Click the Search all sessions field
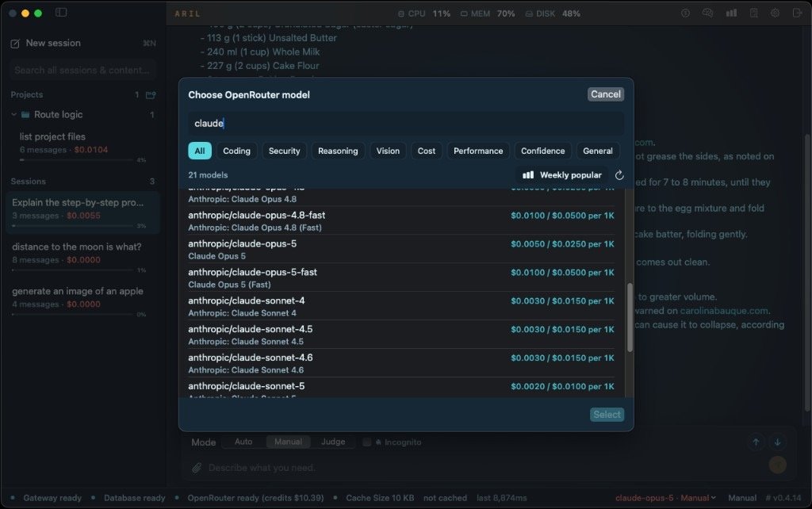 point(82,70)
